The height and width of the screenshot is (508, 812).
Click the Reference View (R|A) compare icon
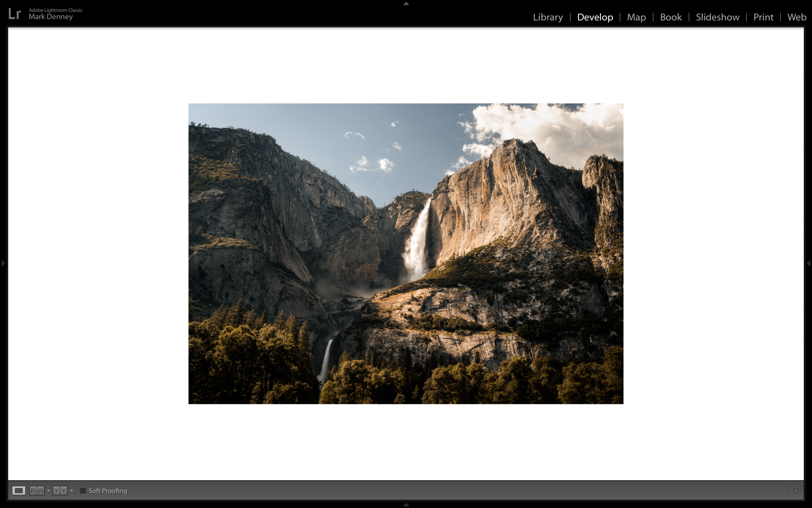pos(37,490)
